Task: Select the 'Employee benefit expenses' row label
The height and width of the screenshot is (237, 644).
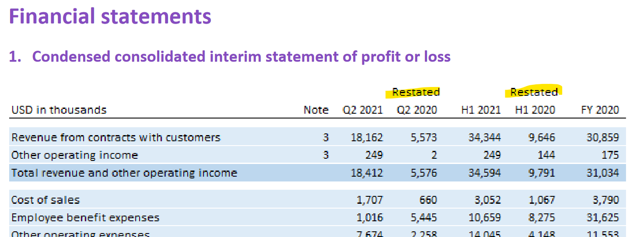Action: (85, 218)
